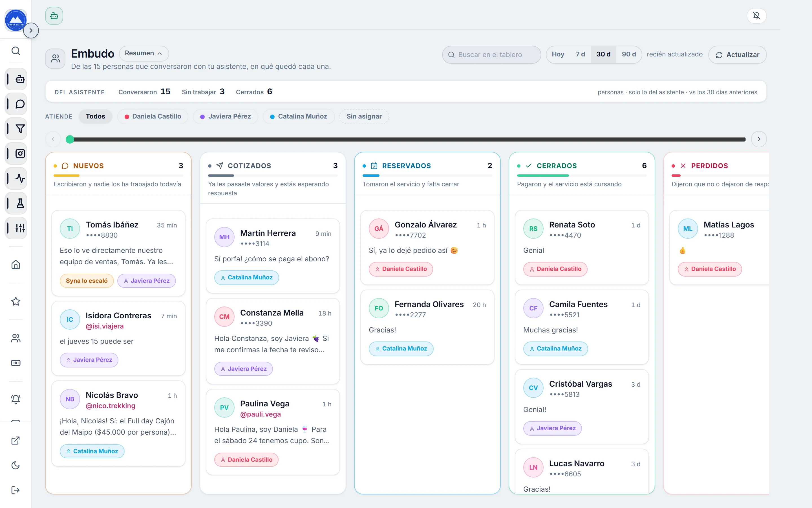Select the Todos filter chip
This screenshot has height=508, width=812.
95,116
